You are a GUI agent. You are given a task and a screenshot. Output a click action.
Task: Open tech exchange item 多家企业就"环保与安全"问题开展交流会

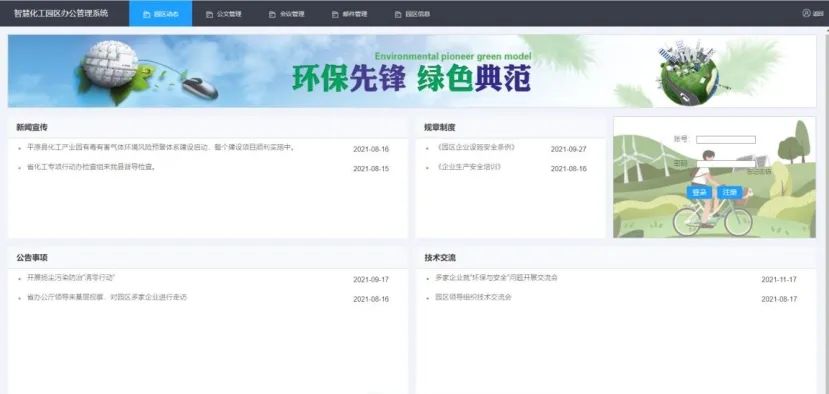tap(496, 278)
